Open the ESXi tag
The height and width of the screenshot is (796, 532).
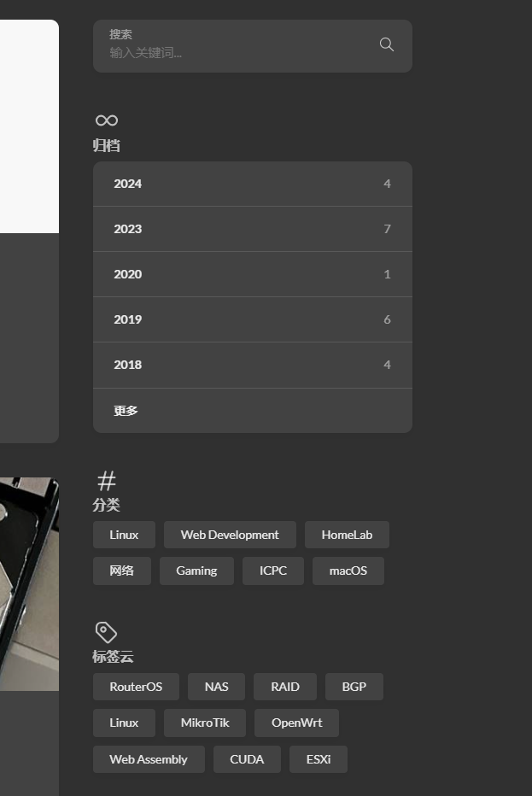click(x=319, y=759)
